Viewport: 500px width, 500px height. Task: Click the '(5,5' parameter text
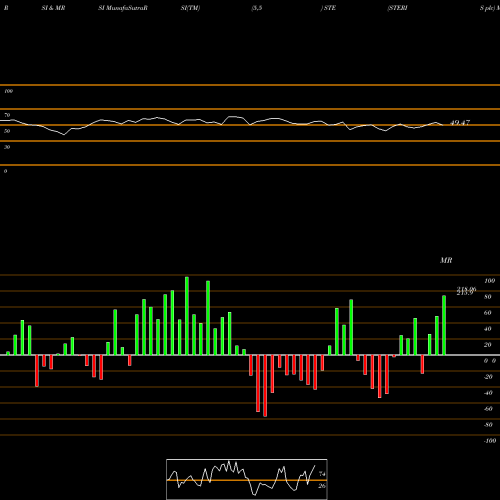tap(257, 8)
